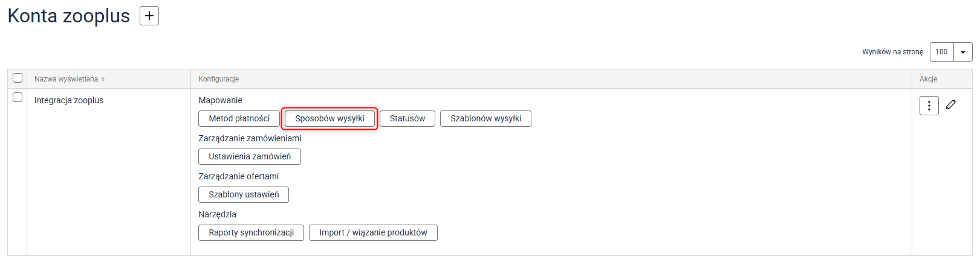Click the Integracja zooplus account name
This screenshot has width=980, height=262.
69,100
